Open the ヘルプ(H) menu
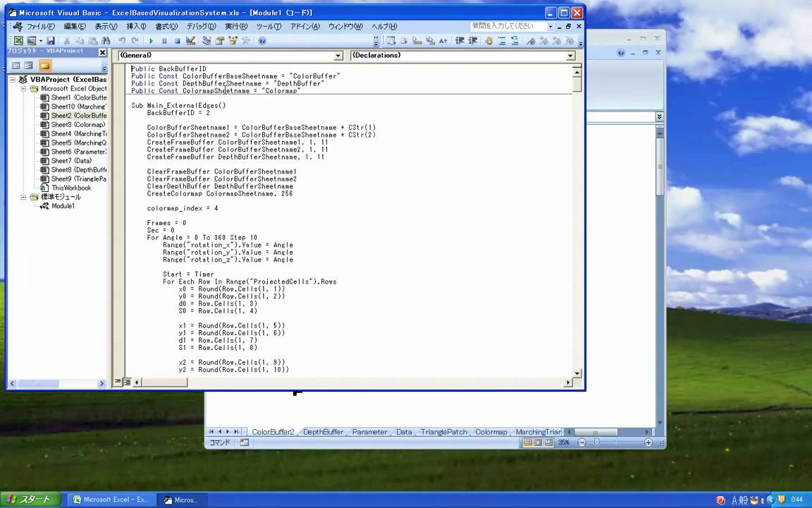The width and height of the screenshot is (812, 508). pos(384,26)
